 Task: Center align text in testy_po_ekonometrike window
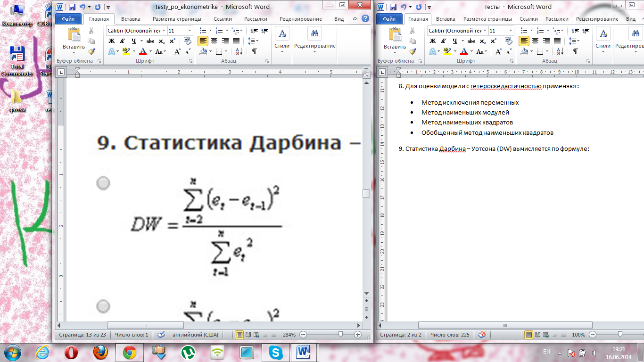click(x=214, y=41)
